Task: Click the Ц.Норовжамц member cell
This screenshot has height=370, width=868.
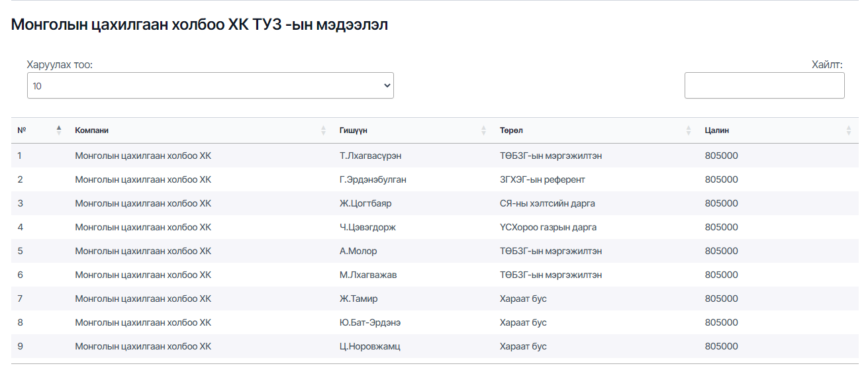Action: tap(369, 346)
